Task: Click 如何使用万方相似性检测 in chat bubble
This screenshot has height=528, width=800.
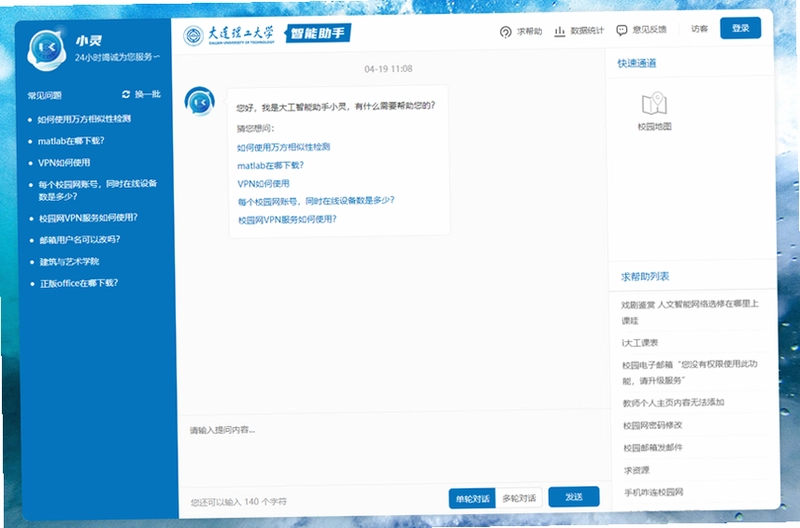Action: point(283,147)
